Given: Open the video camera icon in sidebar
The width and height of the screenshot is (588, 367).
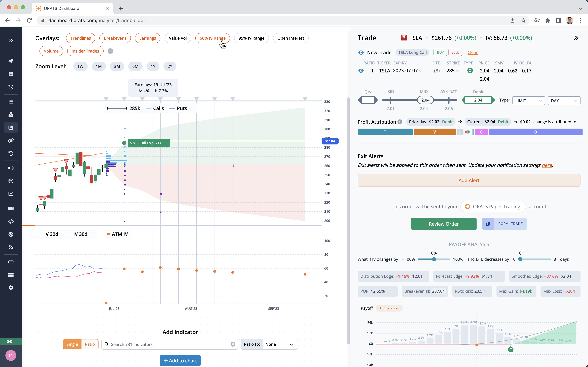Looking at the screenshot, I should click(11, 208).
